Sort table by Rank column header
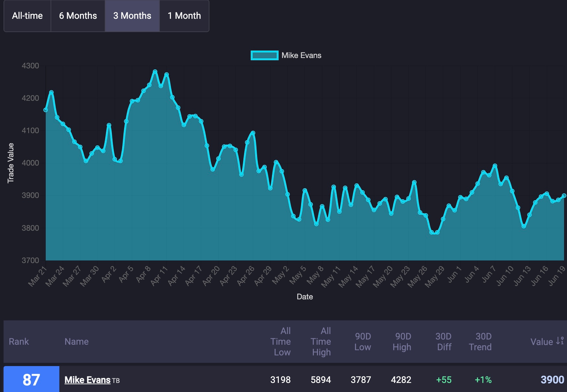 [19, 341]
